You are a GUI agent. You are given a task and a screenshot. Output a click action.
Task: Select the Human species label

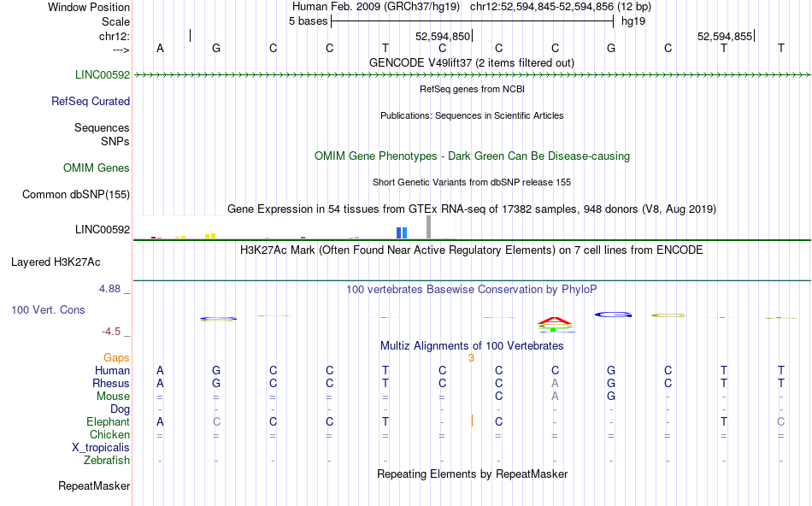(112, 370)
